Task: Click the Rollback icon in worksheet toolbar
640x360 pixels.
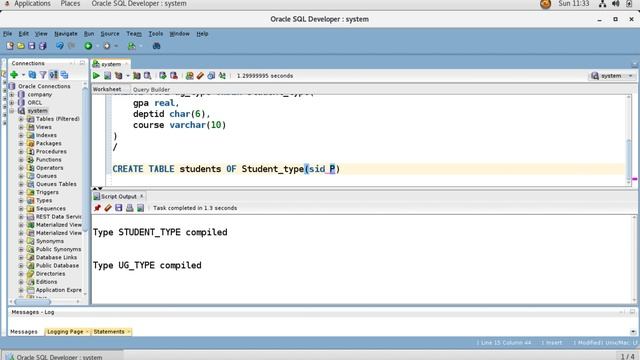Action: 173,76
